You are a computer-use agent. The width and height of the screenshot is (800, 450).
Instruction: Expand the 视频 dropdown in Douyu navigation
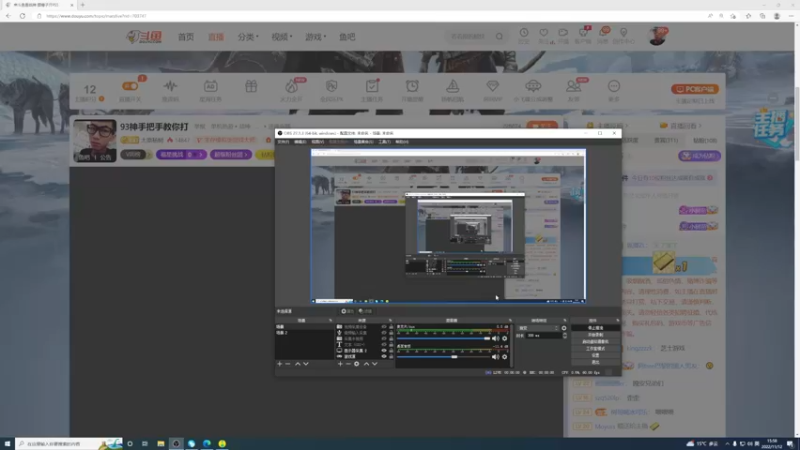tap(282, 37)
